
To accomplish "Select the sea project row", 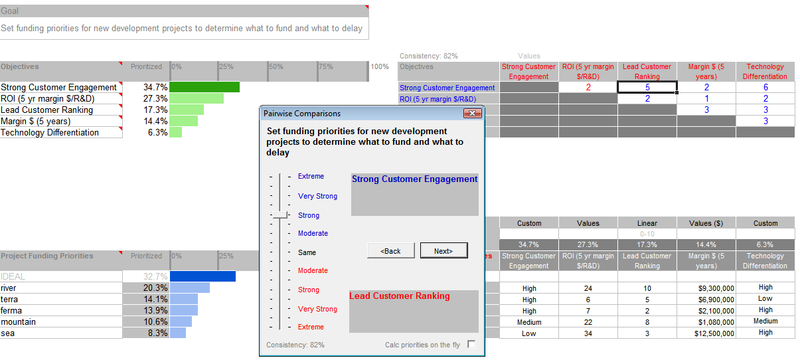I will click(x=61, y=333).
